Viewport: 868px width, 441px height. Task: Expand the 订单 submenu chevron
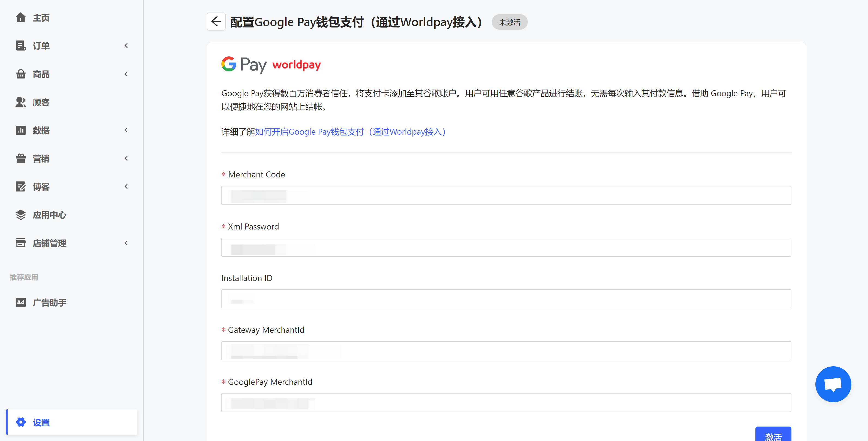126,46
